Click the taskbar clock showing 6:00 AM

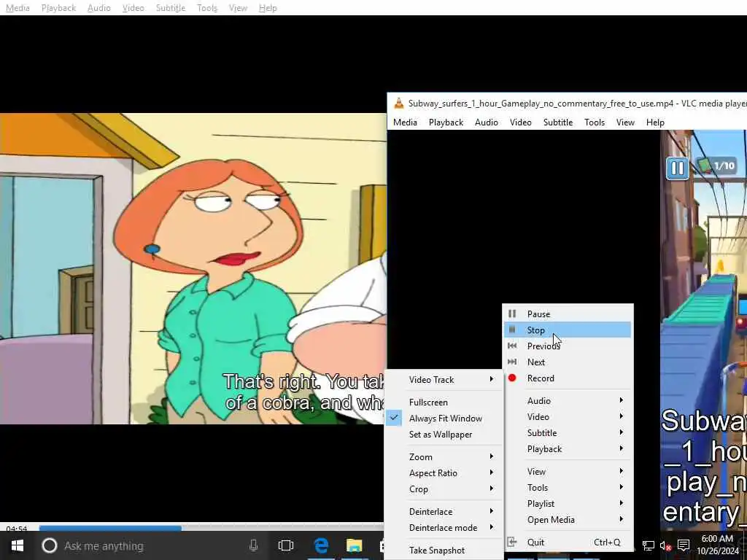tap(717, 545)
